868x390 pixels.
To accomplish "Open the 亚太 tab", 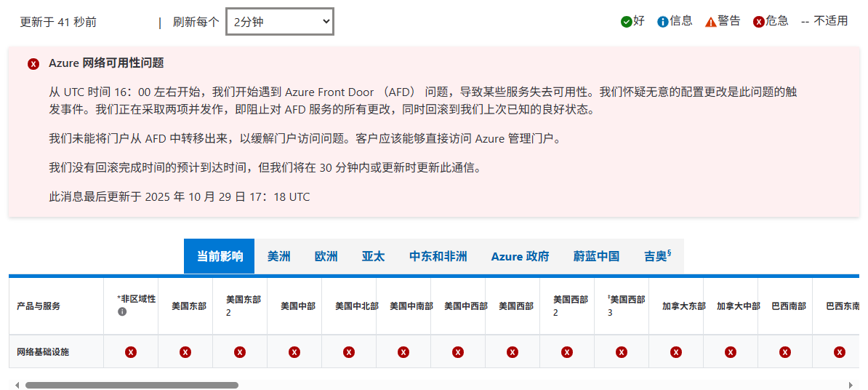I will click(373, 256).
